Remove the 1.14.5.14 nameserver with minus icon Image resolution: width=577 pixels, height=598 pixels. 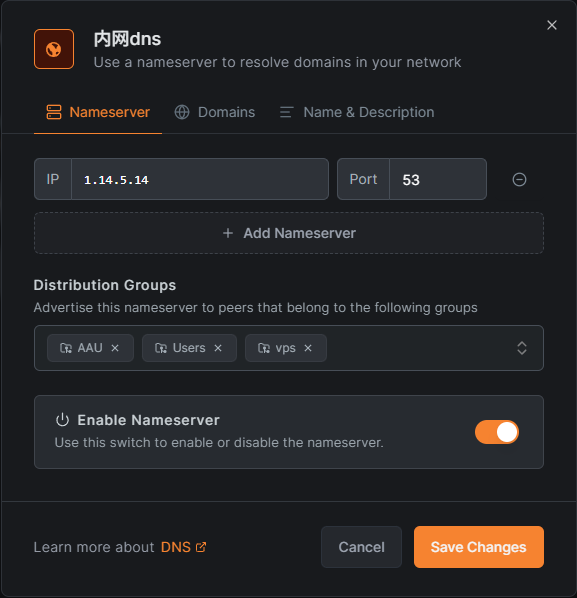click(x=519, y=179)
